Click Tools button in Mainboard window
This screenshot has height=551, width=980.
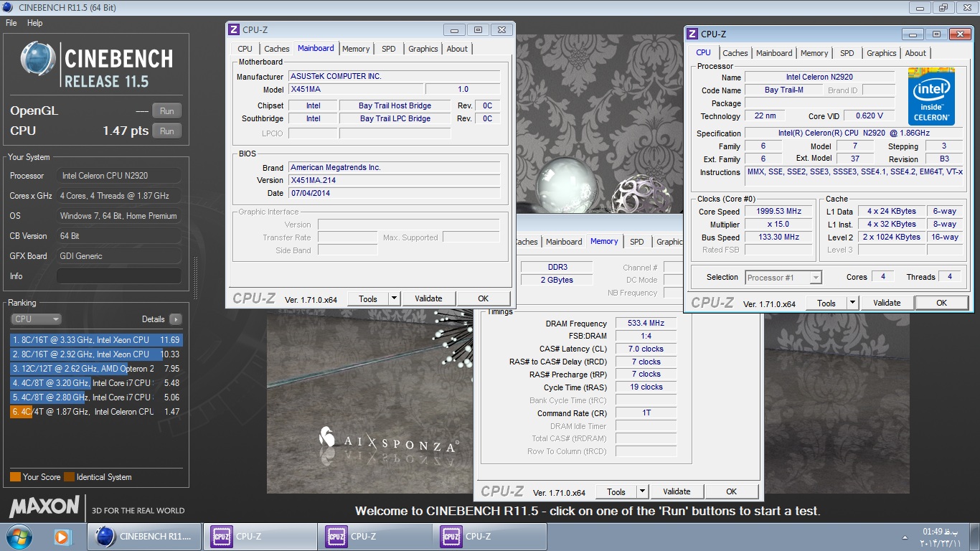pyautogui.click(x=368, y=298)
